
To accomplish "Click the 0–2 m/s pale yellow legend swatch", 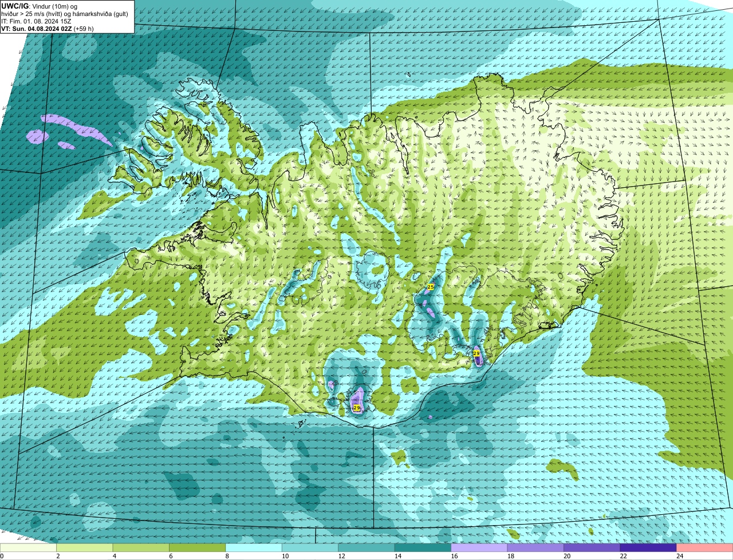I will click(x=29, y=548).
